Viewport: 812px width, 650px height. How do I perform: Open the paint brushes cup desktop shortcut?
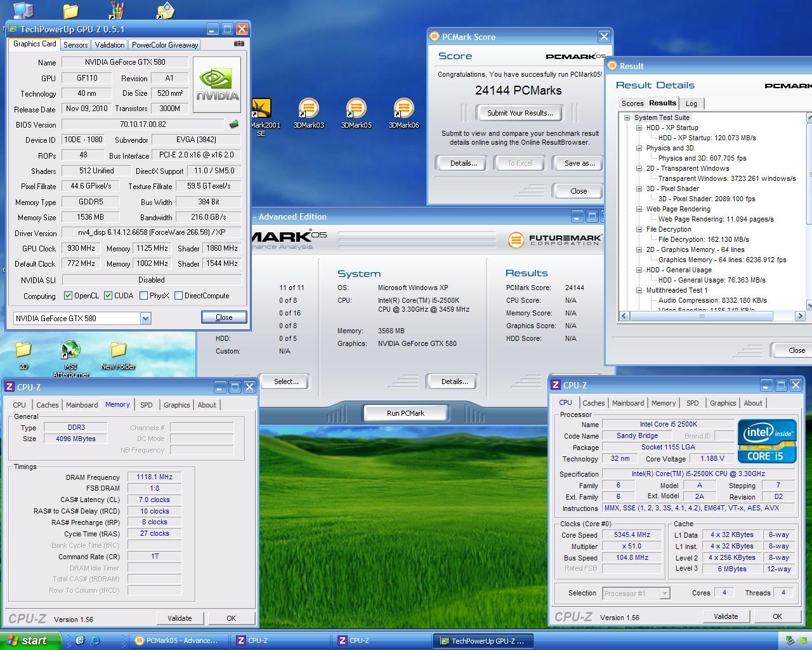(117, 10)
